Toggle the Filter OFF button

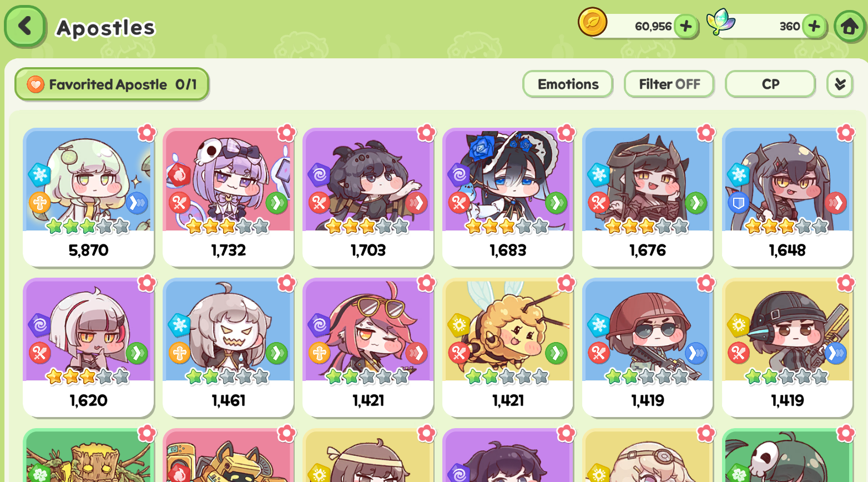(669, 84)
